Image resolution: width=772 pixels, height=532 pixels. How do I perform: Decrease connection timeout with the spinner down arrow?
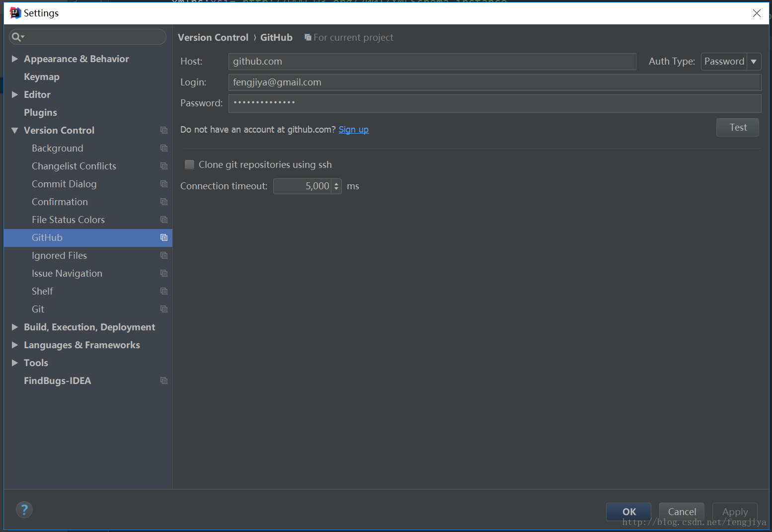336,189
